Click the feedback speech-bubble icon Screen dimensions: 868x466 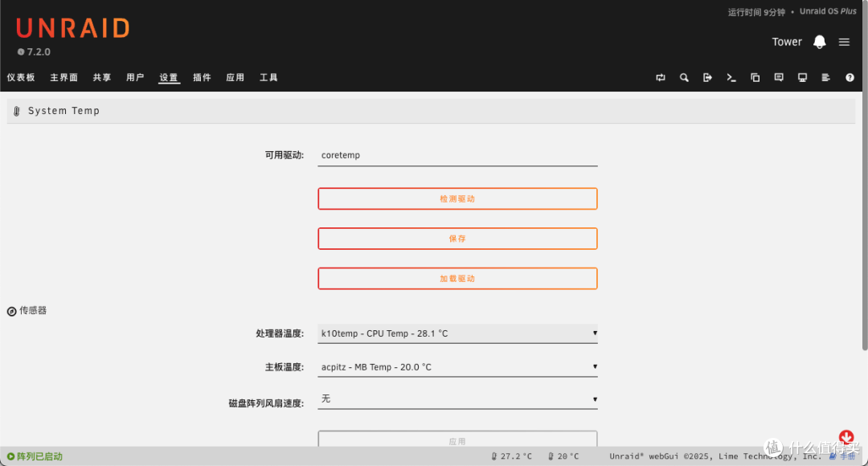pos(779,77)
